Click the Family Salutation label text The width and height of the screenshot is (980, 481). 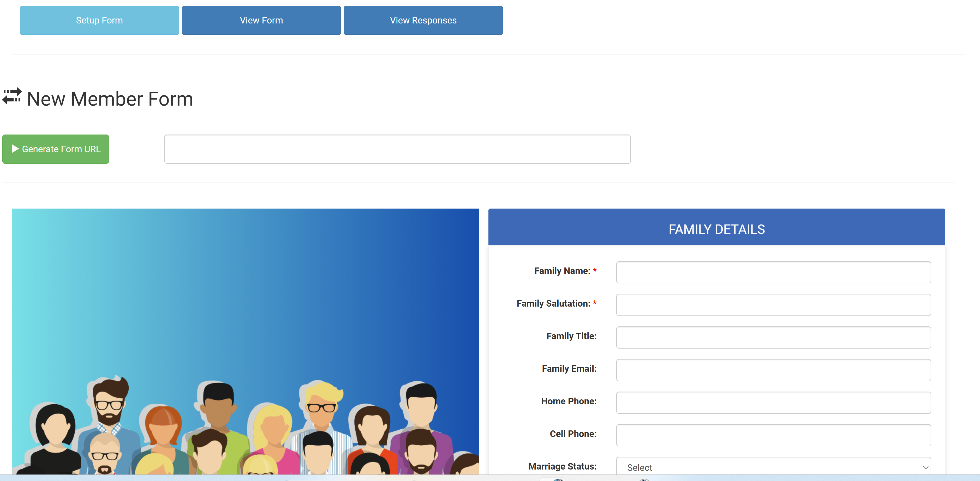tap(553, 304)
